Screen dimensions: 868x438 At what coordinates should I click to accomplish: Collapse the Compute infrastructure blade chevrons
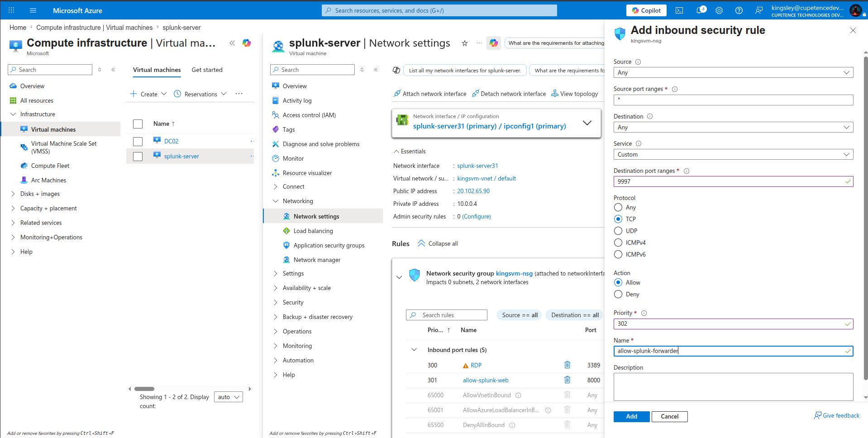pyautogui.click(x=232, y=43)
